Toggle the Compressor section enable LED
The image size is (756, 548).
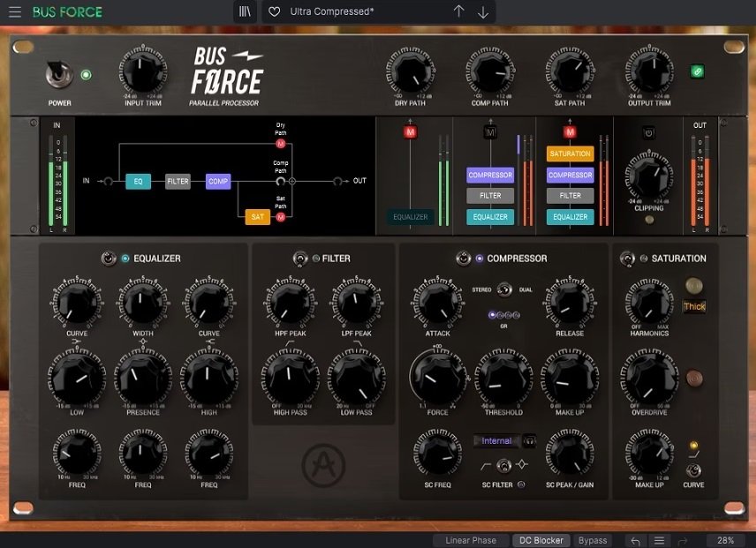pyautogui.click(x=480, y=259)
